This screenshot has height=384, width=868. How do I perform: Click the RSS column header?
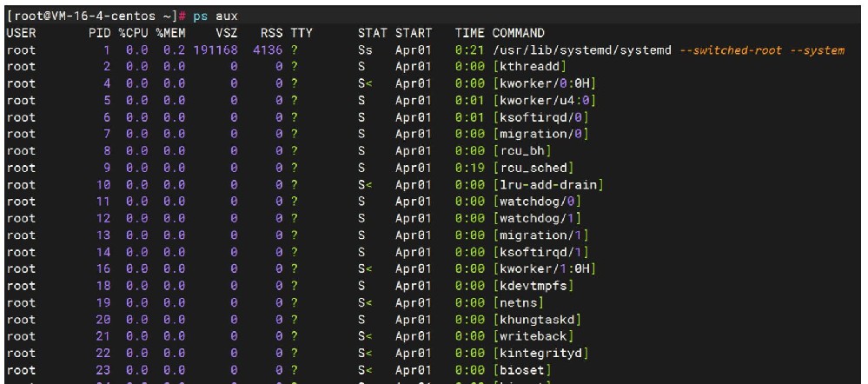point(271,33)
